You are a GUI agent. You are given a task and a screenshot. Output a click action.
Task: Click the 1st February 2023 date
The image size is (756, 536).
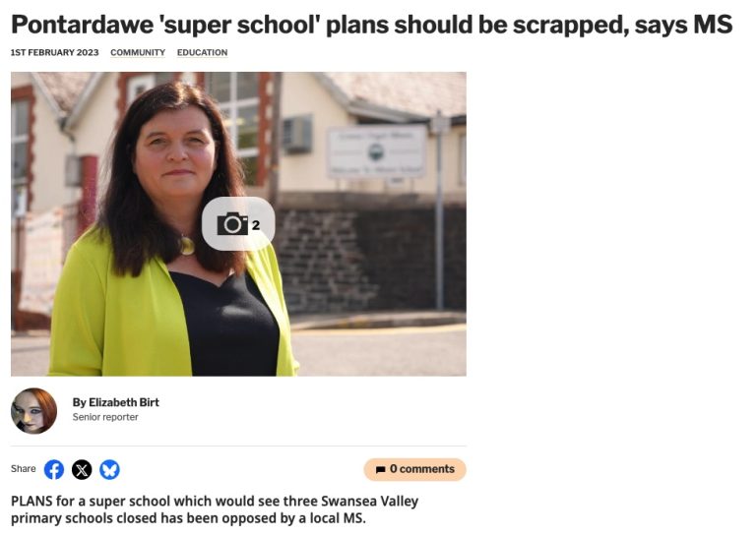tap(54, 52)
